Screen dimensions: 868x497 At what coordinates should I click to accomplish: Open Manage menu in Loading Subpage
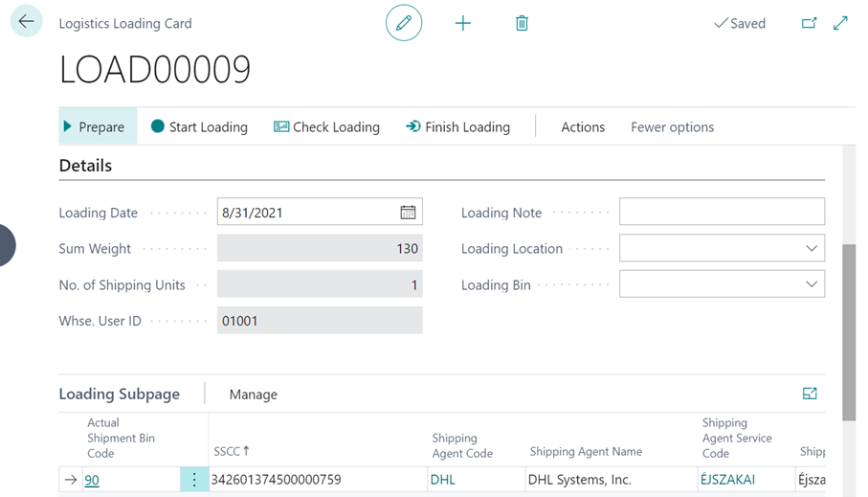pyautogui.click(x=253, y=395)
